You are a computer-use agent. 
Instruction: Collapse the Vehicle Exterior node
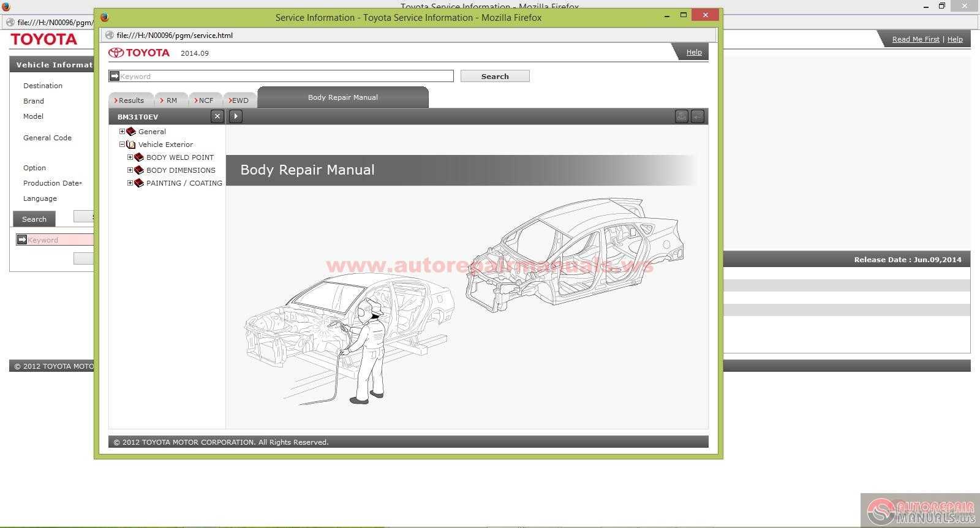(x=122, y=145)
